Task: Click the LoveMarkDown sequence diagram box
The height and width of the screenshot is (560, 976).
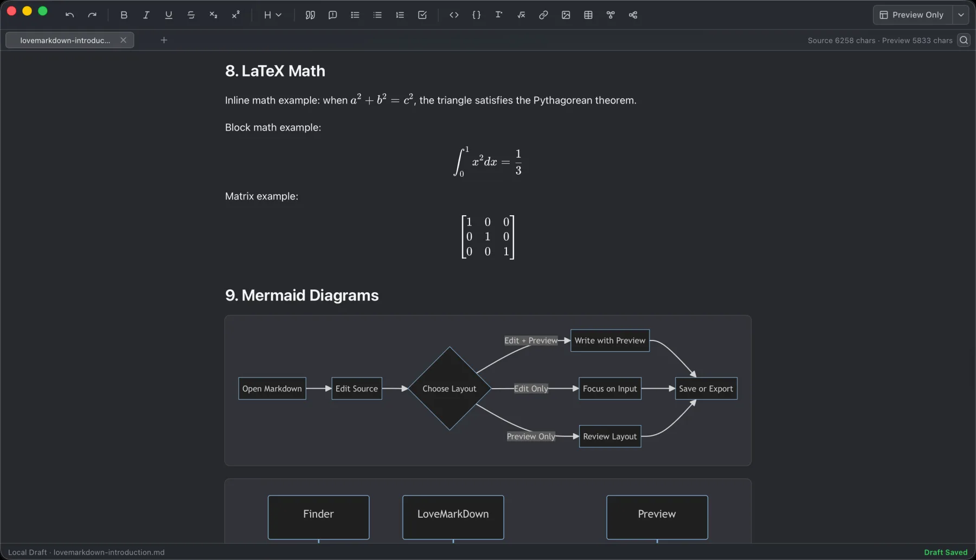Action: 453,517
